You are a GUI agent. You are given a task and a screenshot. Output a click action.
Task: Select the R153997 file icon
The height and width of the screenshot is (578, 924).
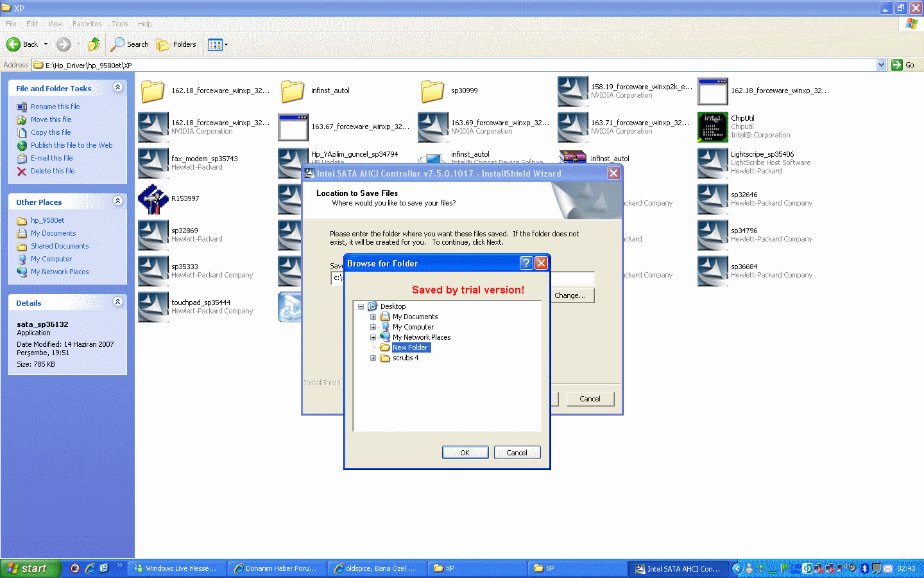[x=153, y=199]
